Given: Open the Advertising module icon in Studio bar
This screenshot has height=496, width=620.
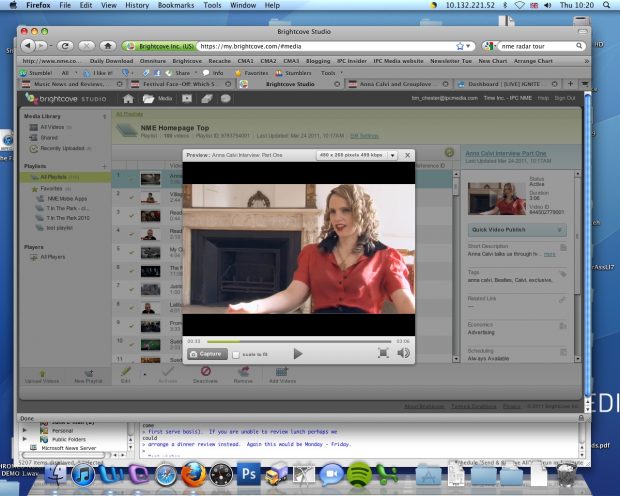Looking at the screenshot, I should pyautogui.click(x=207, y=99).
